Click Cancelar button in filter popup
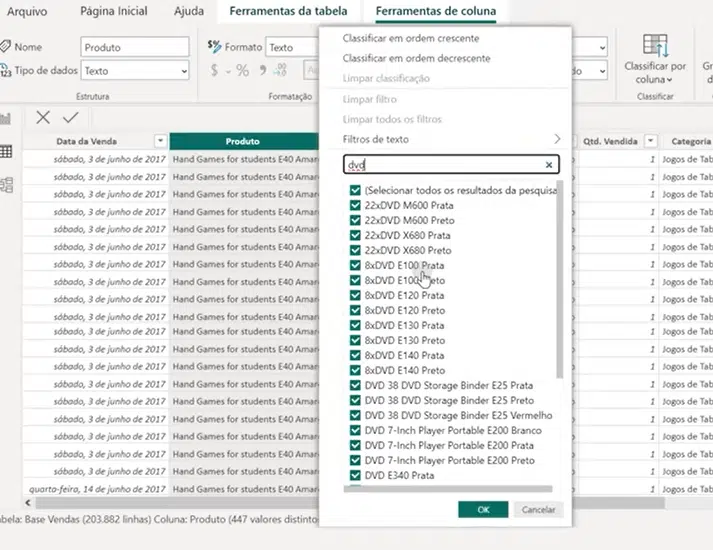 (x=538, y=510)
